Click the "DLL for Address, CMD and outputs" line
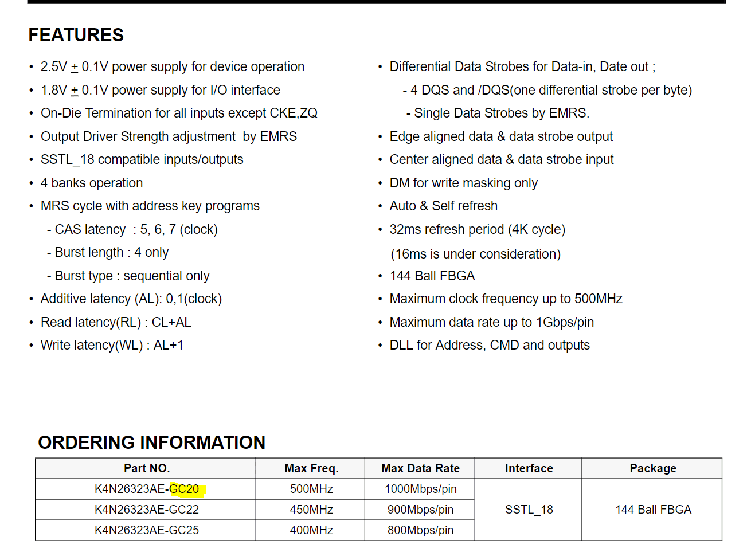 click(x=490, y=345)
